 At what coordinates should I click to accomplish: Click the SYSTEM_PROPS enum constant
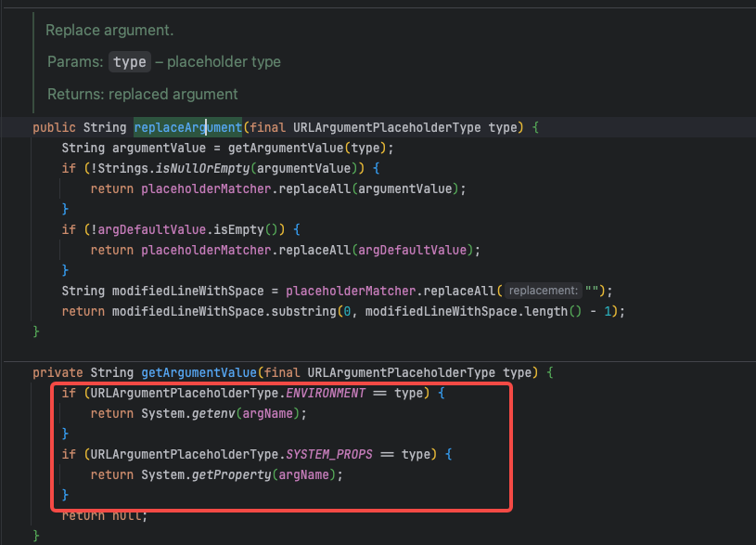(329, 454)
